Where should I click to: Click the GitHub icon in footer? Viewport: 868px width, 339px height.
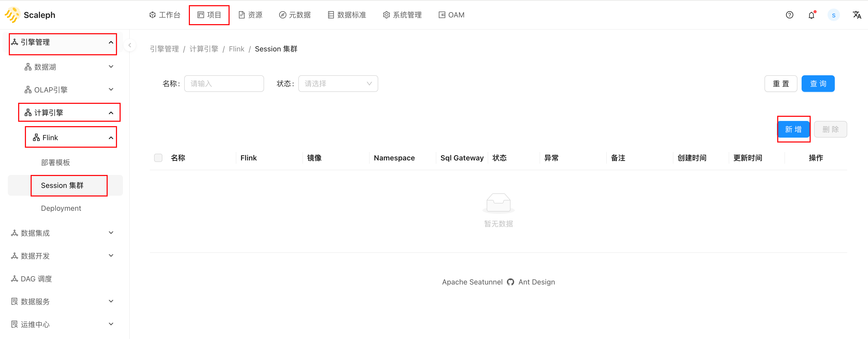tap(511, 282)
